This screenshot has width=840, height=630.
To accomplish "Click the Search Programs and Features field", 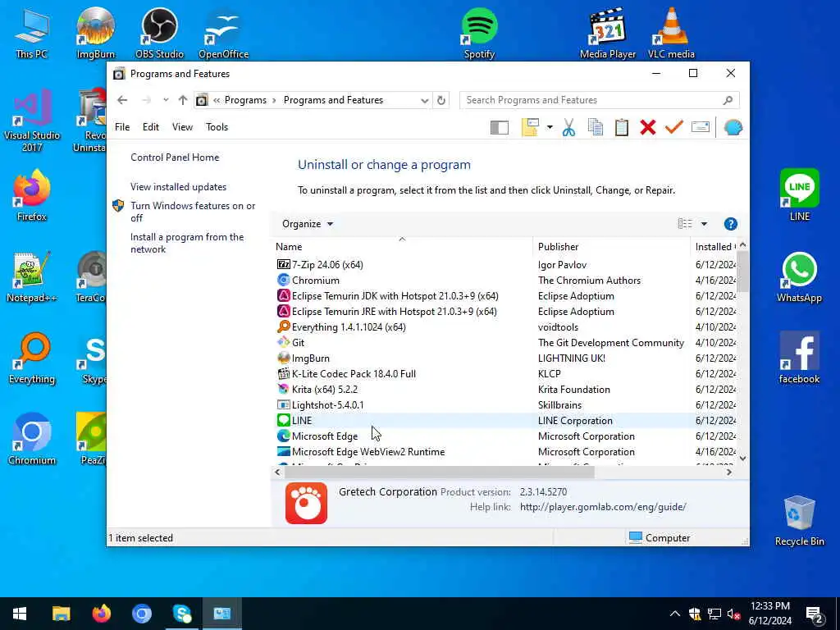I will click(x=600, y=100).
